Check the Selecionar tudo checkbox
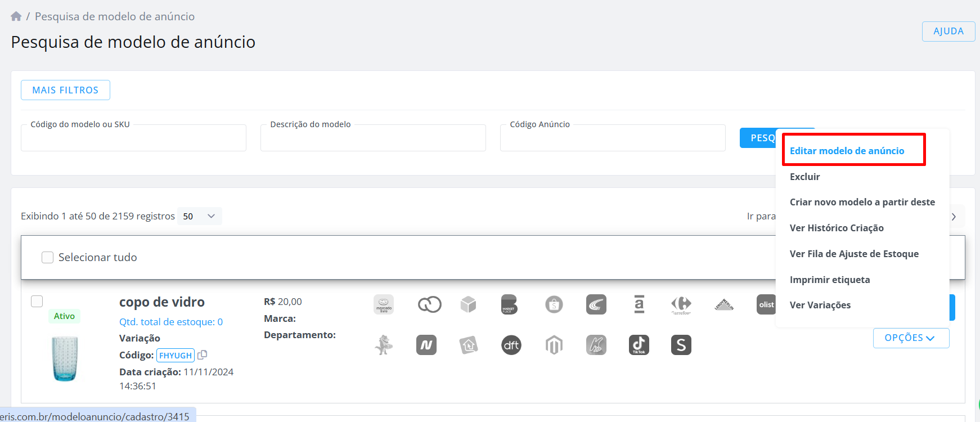The image size is (980, 422). coord(48,257)
